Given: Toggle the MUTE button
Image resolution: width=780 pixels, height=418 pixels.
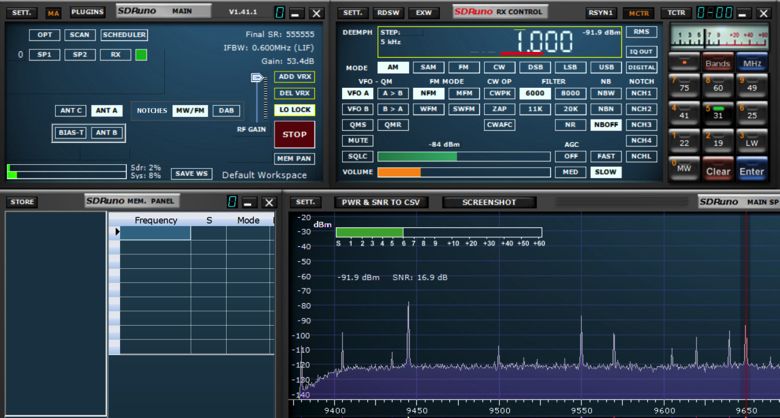Looking at the screenshot, I should (x=358, y=140).
